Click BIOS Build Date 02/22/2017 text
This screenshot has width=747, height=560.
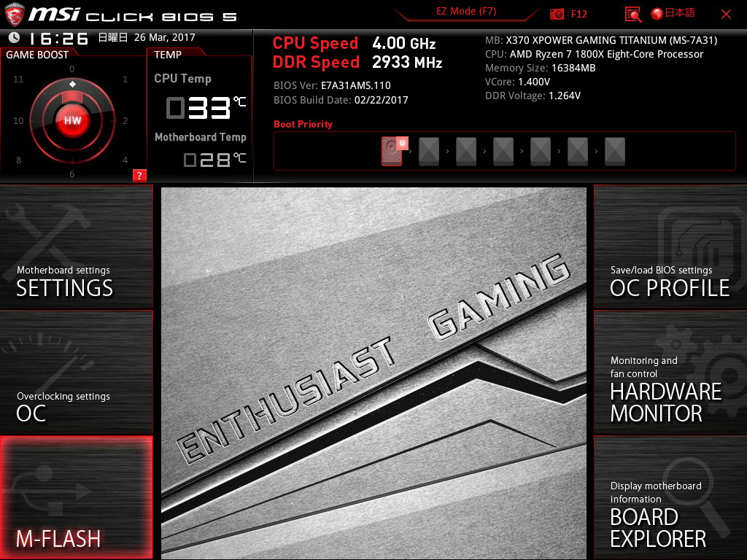(341, 100)
